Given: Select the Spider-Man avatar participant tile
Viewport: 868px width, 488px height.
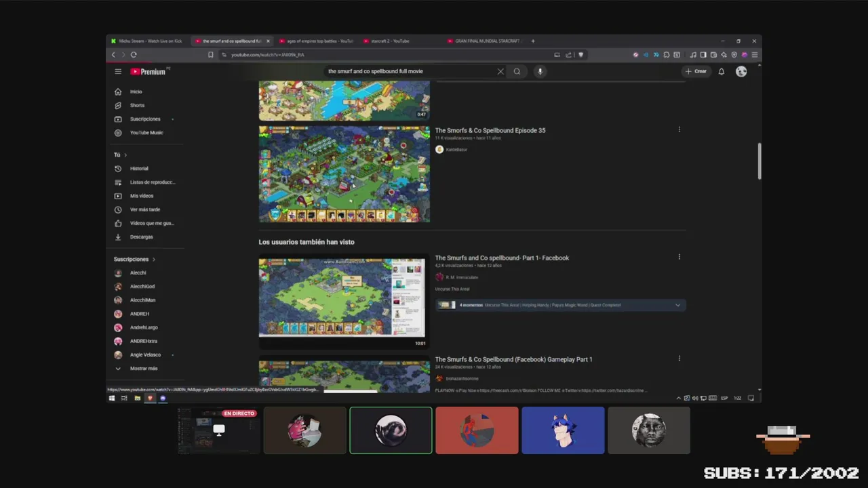Looking at the screenshot, I should point(477,430).
